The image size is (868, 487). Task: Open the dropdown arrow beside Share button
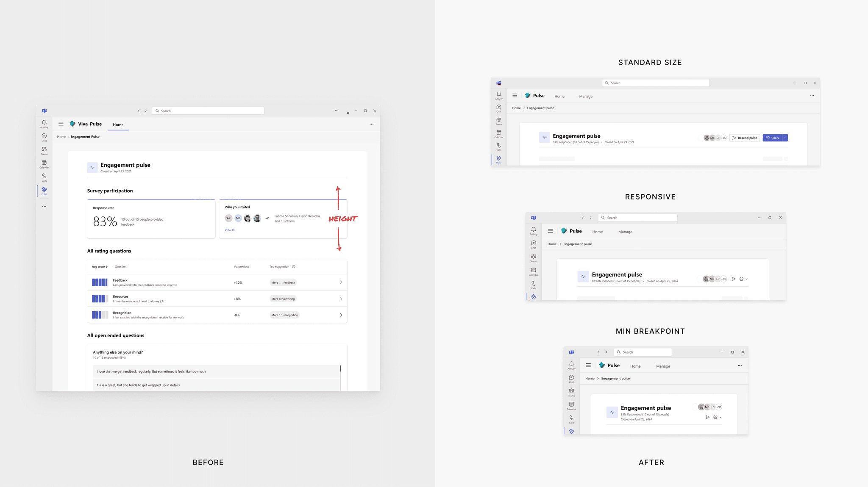pyautogui.click(x=785, y=138)
